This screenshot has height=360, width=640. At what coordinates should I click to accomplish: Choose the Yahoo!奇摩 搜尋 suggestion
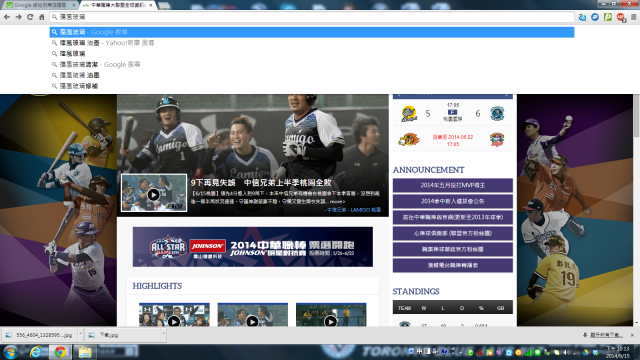(312, 43)
